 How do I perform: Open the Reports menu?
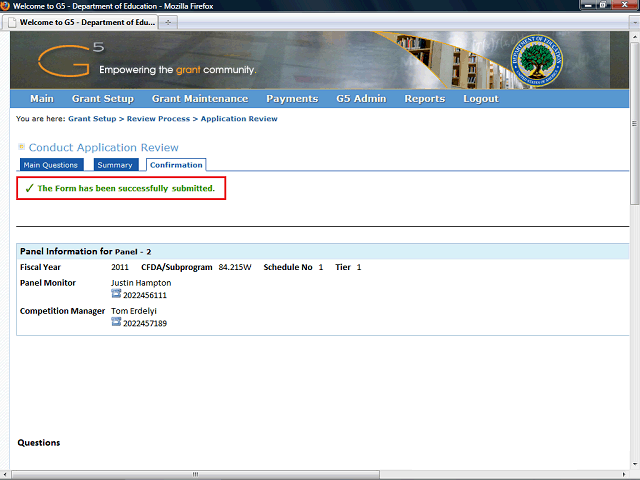click(x=425, y=99)
